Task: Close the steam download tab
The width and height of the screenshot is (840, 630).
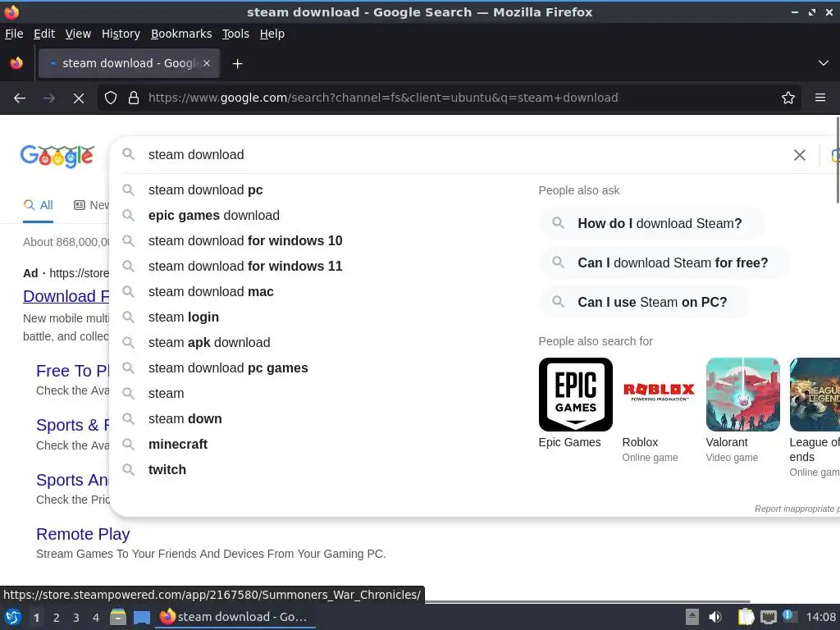Action: 207,63
